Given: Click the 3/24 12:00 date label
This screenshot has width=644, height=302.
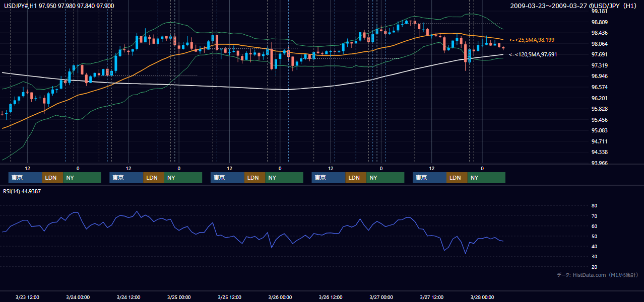Looking at the screenshot, I should 128,297.
